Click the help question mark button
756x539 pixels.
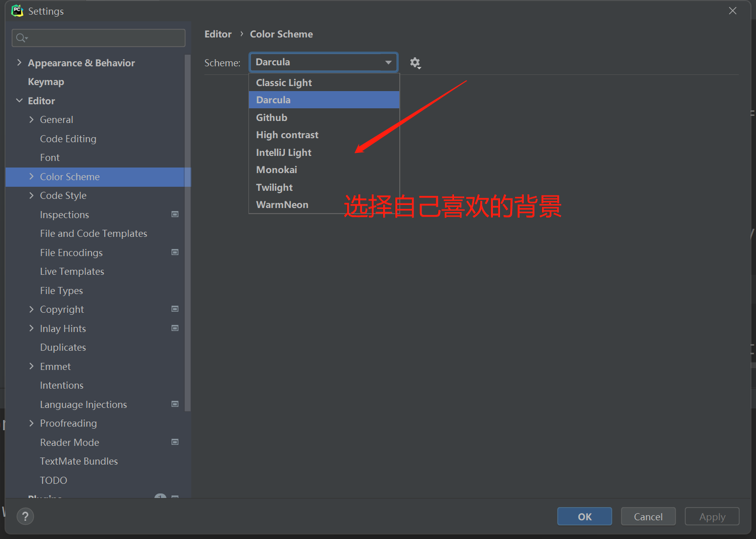coord(25,516)
